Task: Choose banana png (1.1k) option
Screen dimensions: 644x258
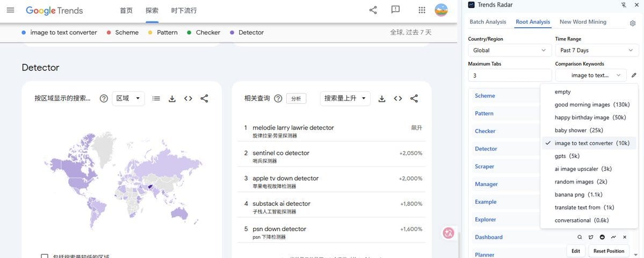Action: 589,195
